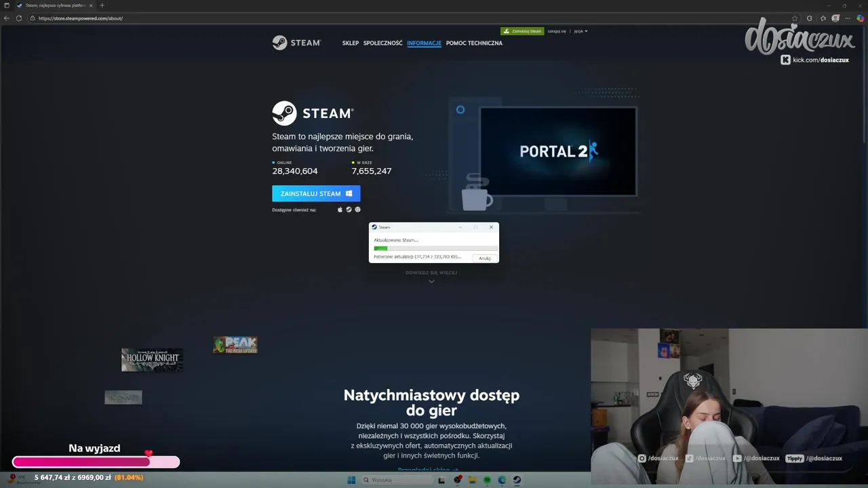Click the Steam logo in the page header

pyautogui.click(x=296, y=43)
